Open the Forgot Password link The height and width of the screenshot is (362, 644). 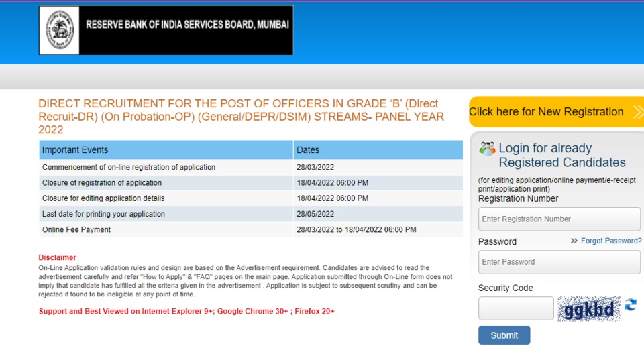tap(610, 241)
